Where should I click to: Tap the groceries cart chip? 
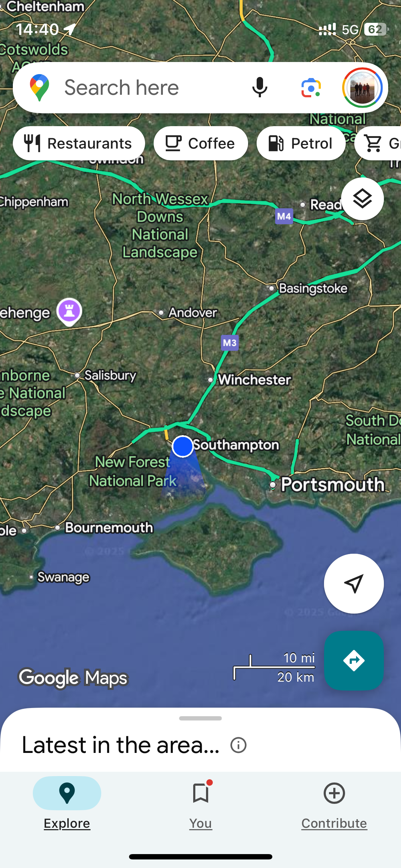tap(378, 144)
